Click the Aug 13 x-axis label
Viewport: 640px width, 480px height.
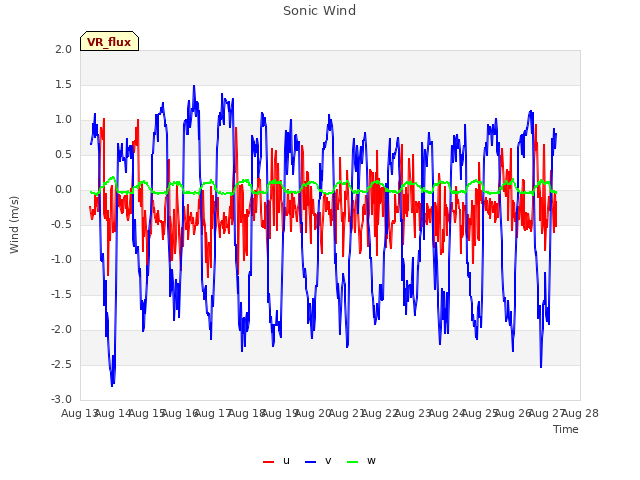click(80, 413)
